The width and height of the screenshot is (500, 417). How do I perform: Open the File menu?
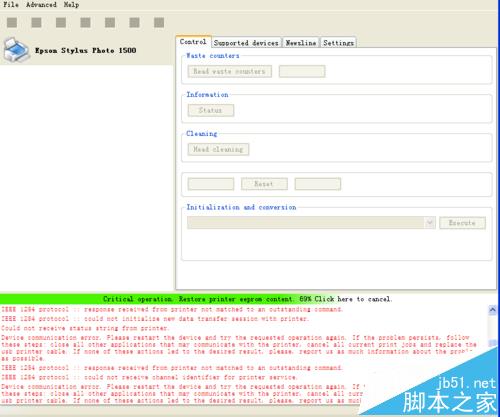[11, 5]
